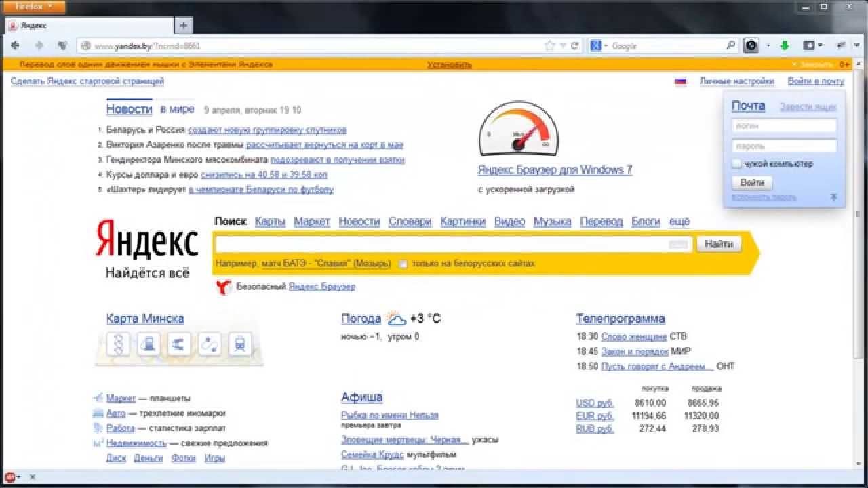The height and width of the screenshot is (488, 868).
Task: Click the train schedule icon on Minsk map
Action: 240,344
